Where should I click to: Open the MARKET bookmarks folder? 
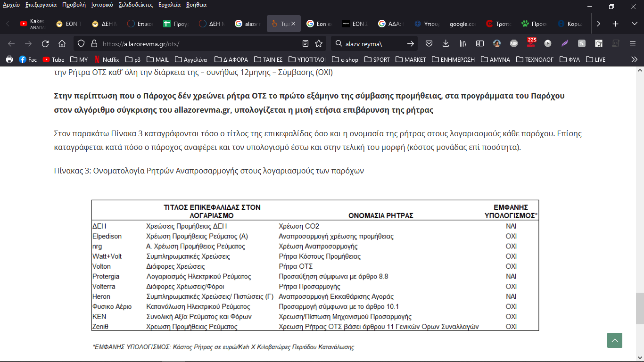click(411, 59)
